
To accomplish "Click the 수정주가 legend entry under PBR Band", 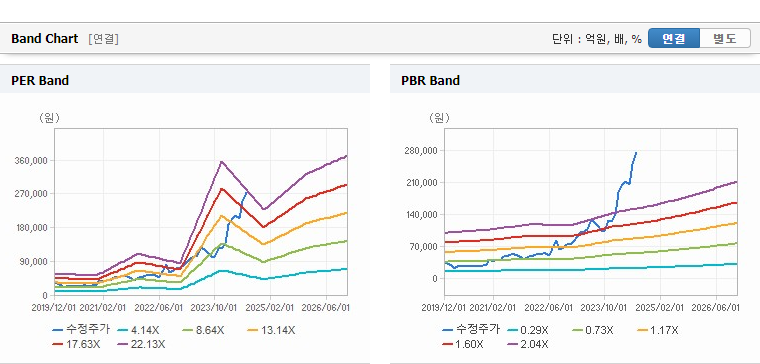I will click(x=471, y=330).
